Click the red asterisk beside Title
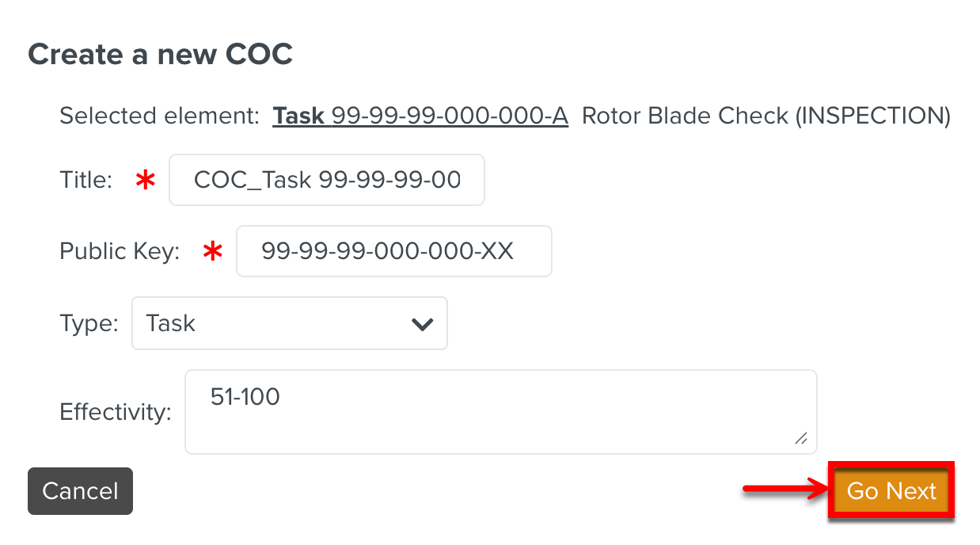Screen dimensions: 980x545 (145, 181)
